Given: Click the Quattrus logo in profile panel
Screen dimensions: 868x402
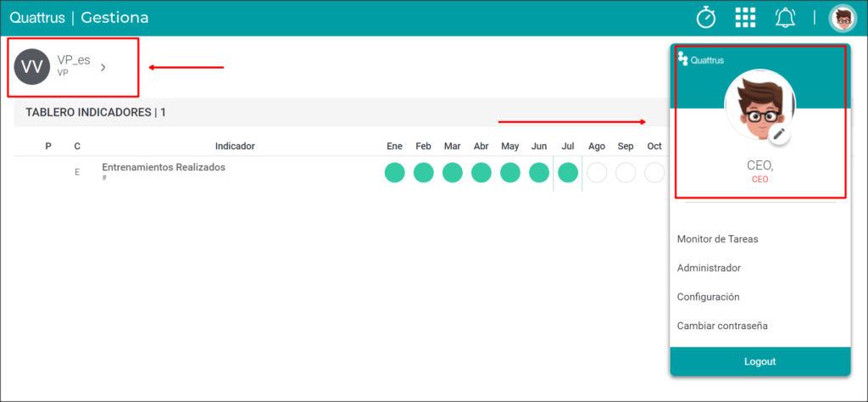Looking at the screenshot, I should tap(701, 59).
